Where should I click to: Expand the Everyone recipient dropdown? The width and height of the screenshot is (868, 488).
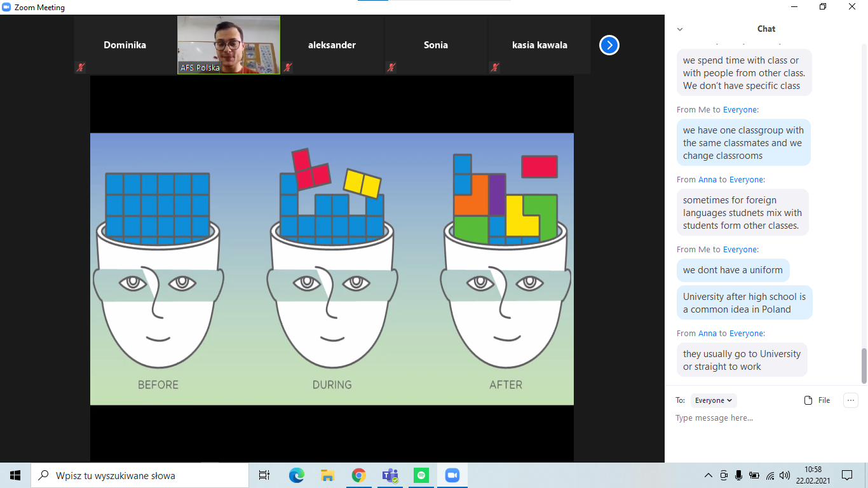(714, 400)
